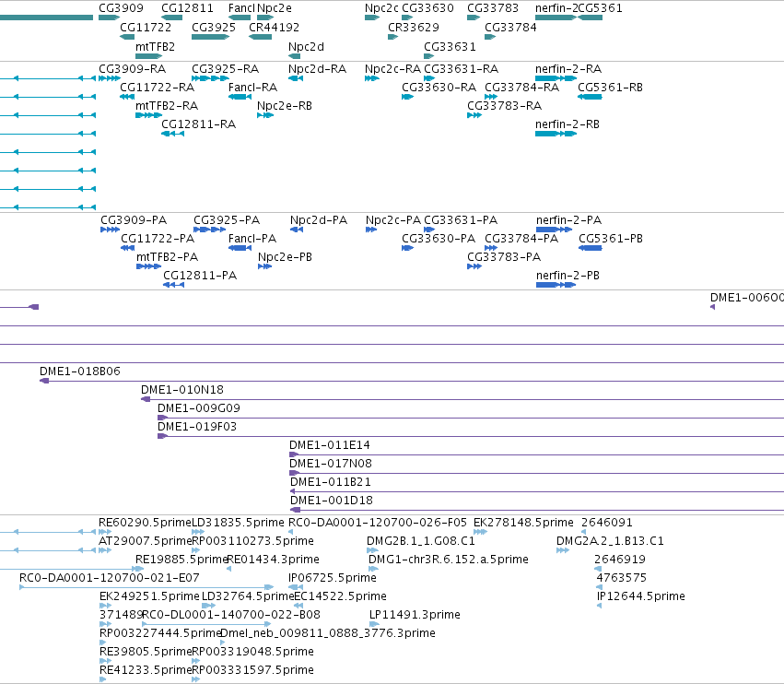This screenshot has height=684, width=784.
Task: Click the CG33631 gene label
Action: [450, 46]
